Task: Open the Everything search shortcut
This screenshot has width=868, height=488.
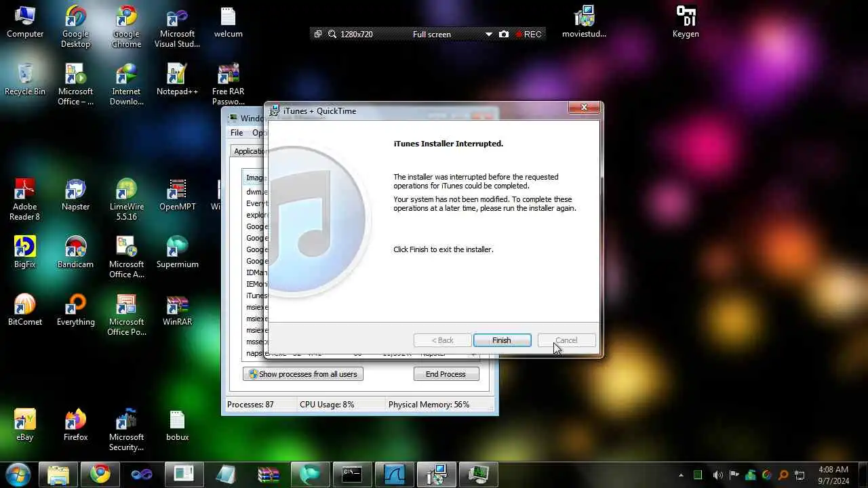Action: click(75, 310)
